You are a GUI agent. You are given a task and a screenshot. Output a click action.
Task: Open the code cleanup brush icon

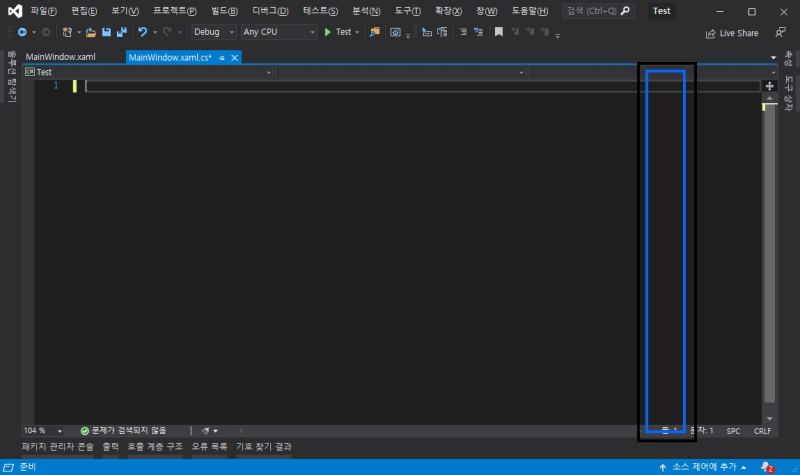[x=206, y=431]
